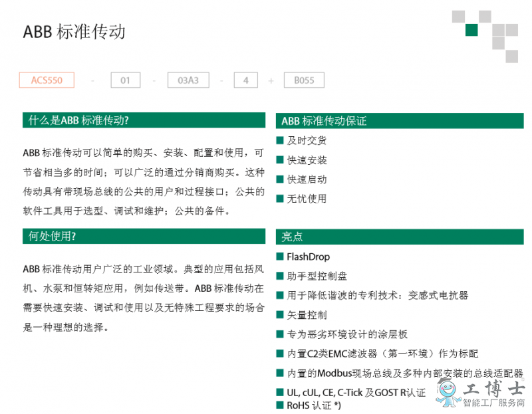
Task: Select the 无忧使用 list item
Action: pyautogui.click(x=302, y=199)
